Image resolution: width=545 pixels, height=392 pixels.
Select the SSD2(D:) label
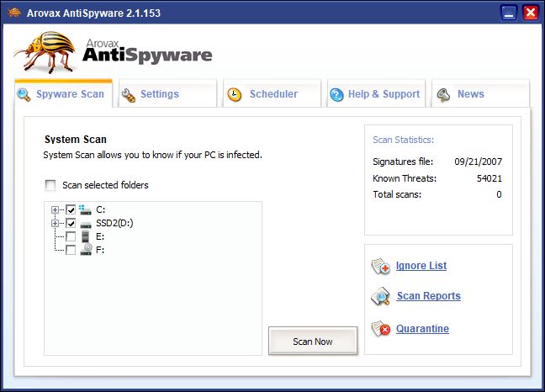[x=114, y=223]
